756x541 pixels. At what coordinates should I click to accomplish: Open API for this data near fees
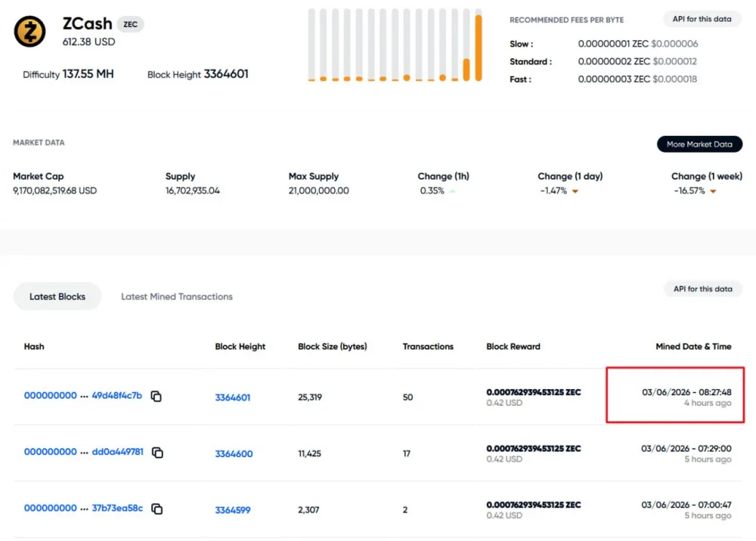pyautogui.click(x=702, y=19)
